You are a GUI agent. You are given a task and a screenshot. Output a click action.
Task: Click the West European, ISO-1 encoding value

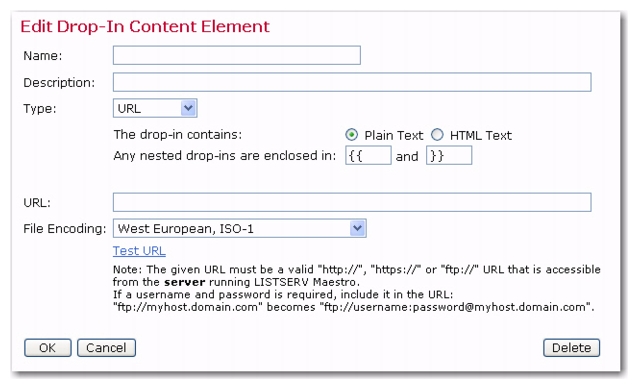[x=186, y=229]
